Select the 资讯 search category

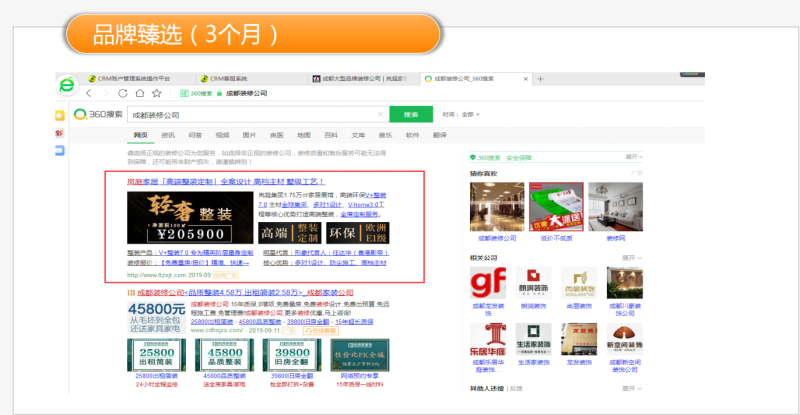168,135
